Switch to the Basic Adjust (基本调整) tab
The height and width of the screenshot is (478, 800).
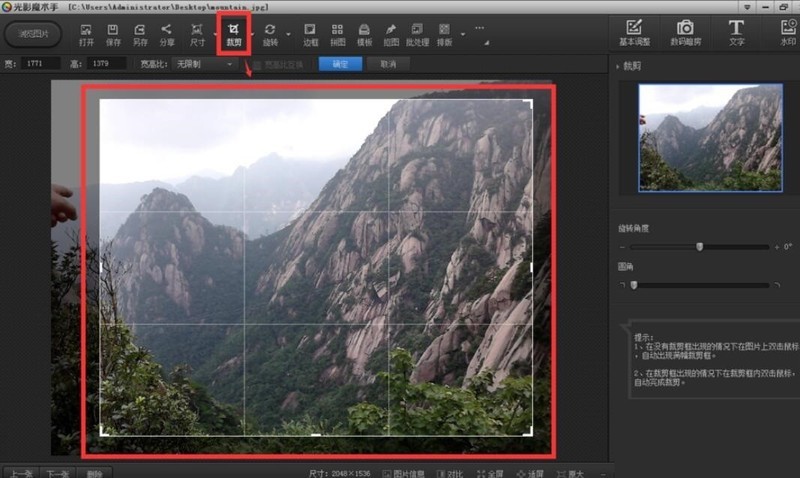(x=632, y=33)
